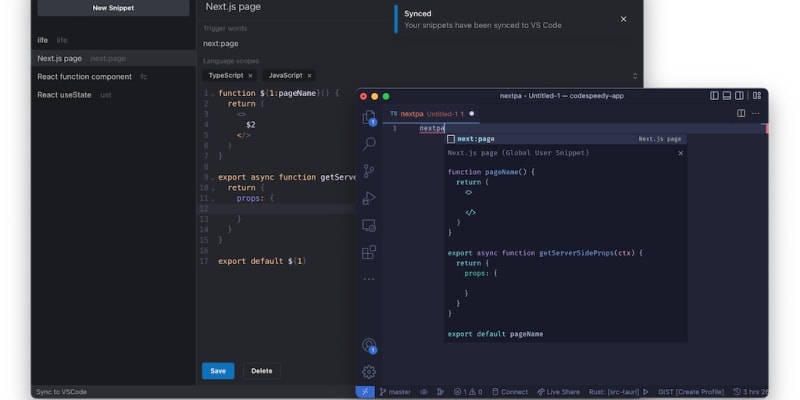Open the editor more actions menu

pyautogui.click(x=756, y=114)
